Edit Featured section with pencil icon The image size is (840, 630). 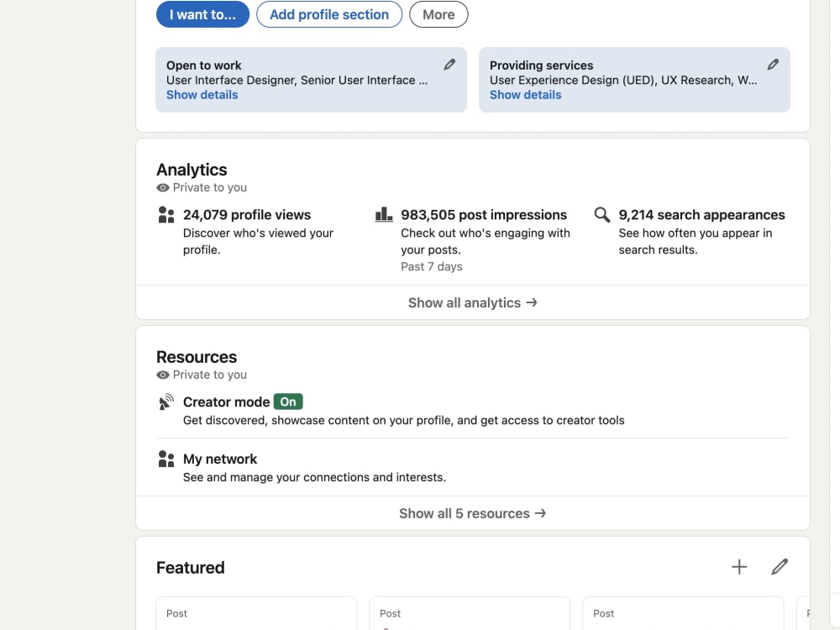[780, 567]
